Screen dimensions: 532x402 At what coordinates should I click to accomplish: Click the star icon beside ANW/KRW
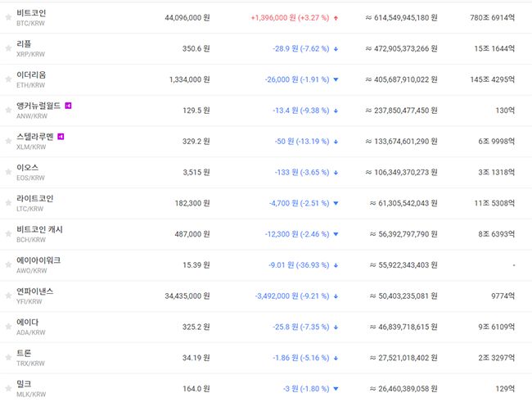[x=8, y=111]
